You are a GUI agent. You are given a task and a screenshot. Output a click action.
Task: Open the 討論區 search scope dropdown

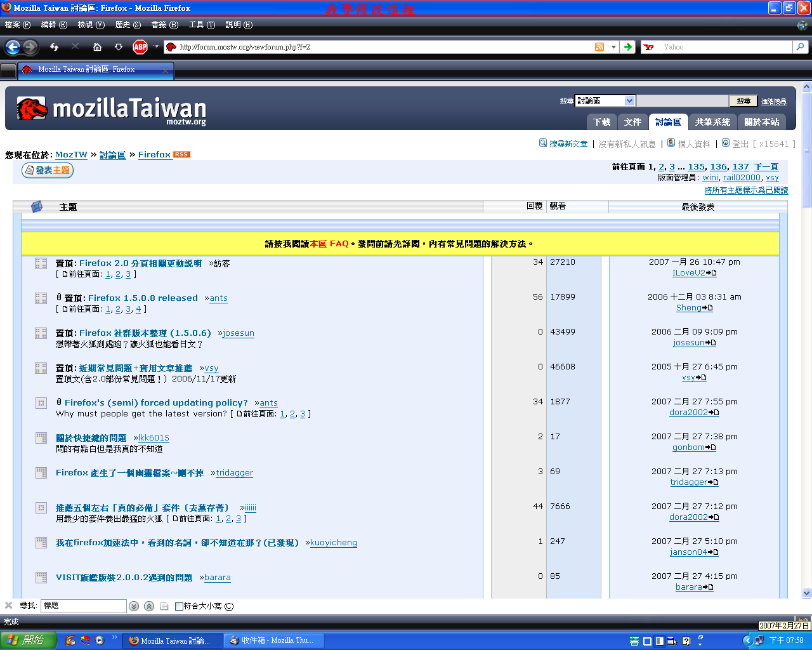click(x=629, y=101)
